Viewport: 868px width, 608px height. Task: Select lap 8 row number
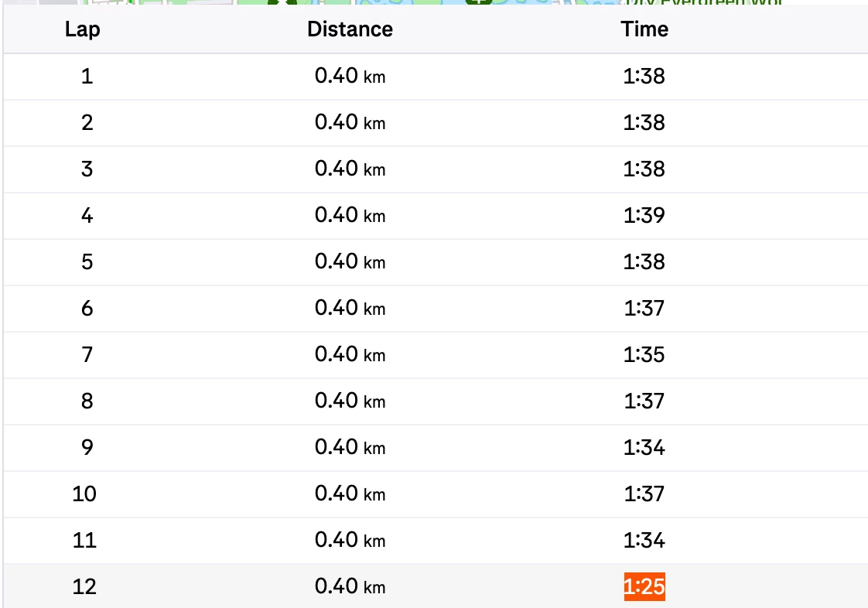point(87,401)
